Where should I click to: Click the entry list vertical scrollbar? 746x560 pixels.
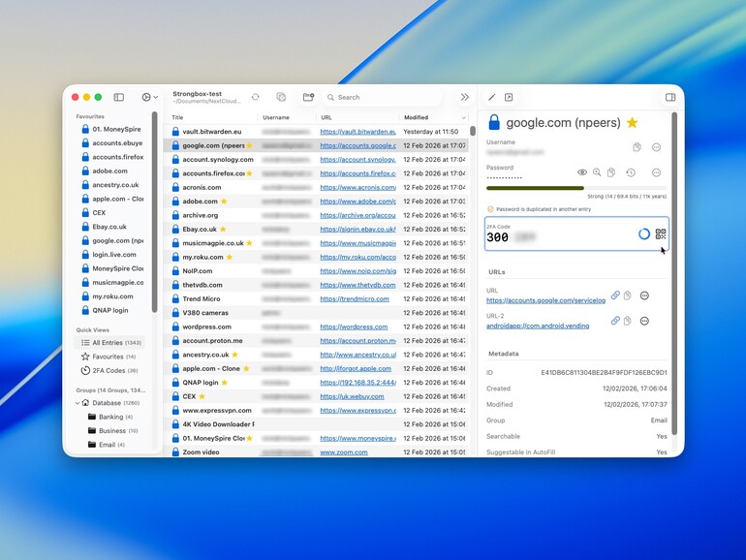(473, 131)
